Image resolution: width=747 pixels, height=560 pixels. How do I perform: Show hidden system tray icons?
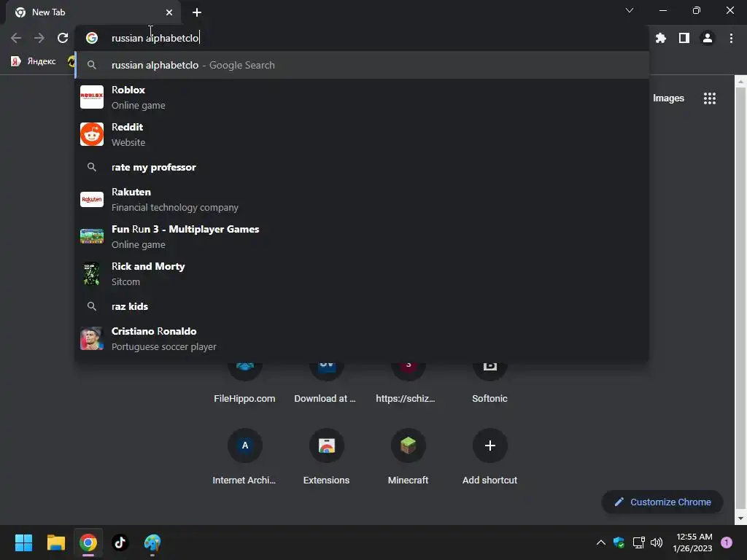point(601,542)
